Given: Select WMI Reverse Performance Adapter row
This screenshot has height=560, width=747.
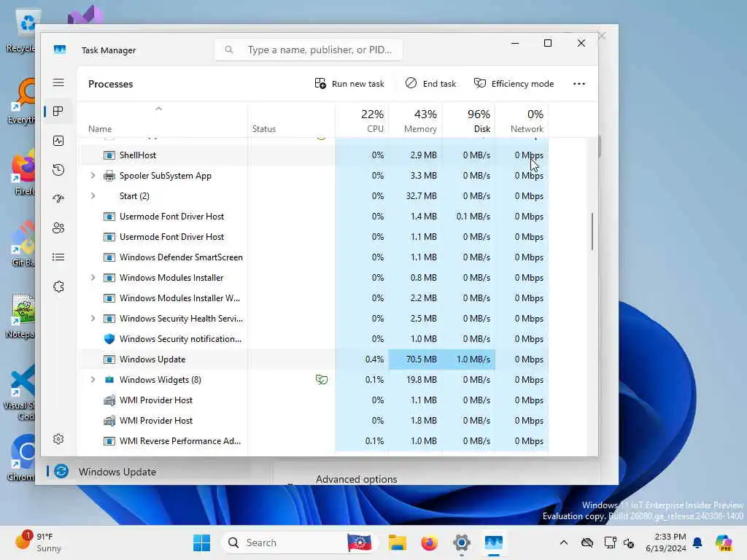Looking at the screenshot, I should pyautogui.click(x=314, y=441).
